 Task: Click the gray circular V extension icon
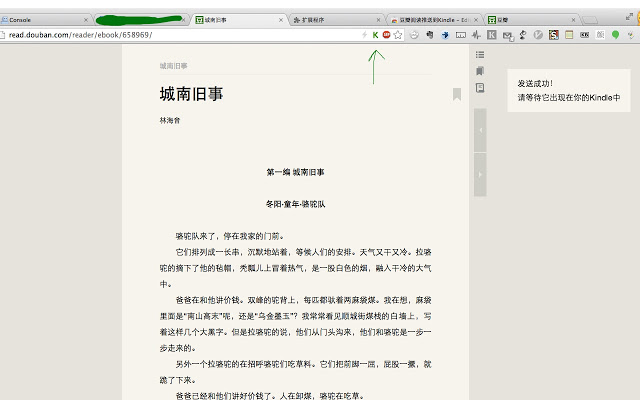538,35
